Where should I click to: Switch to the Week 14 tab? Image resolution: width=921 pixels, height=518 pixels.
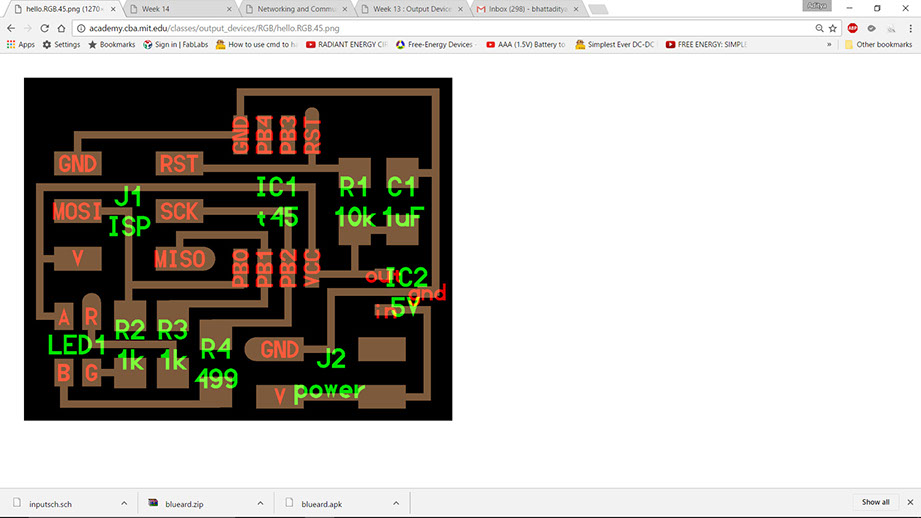point(179,9)
